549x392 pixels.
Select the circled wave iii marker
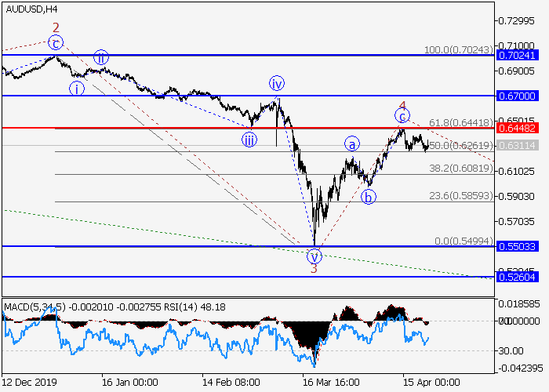249,140
